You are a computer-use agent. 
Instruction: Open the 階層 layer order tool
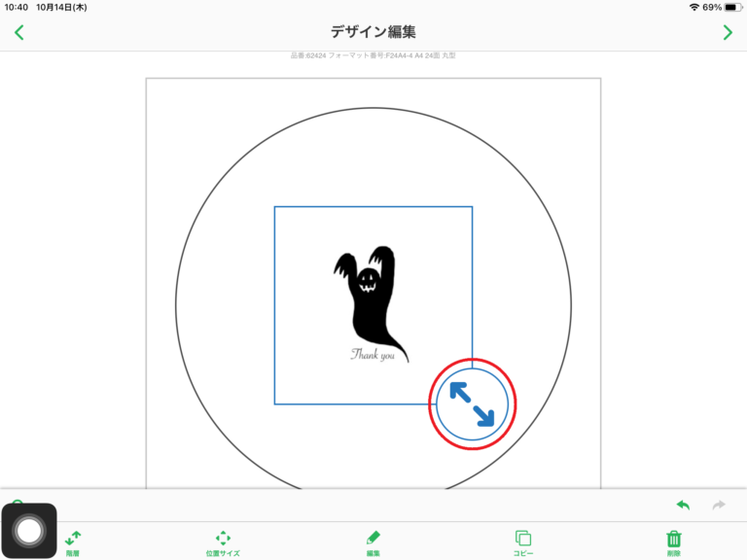point(73,543)
